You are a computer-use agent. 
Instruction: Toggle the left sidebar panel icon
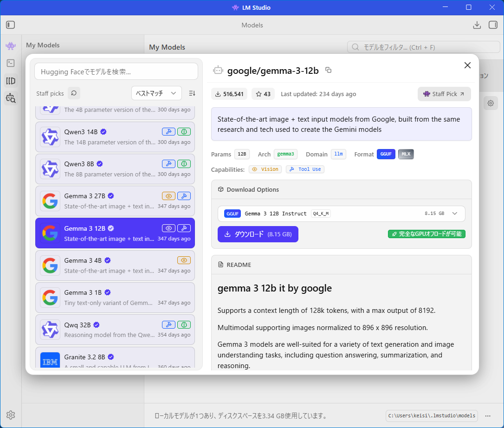11,25
